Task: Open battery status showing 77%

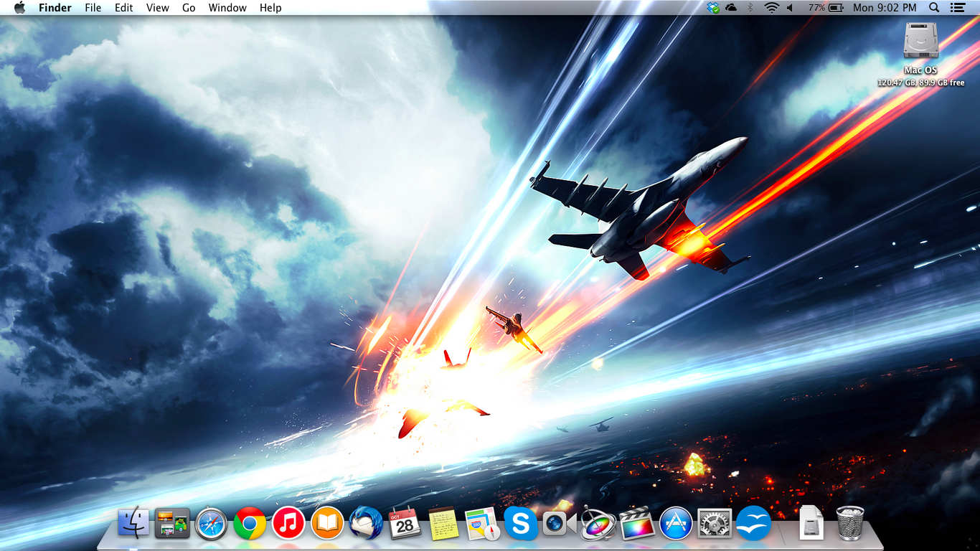Action: point(826,8)
